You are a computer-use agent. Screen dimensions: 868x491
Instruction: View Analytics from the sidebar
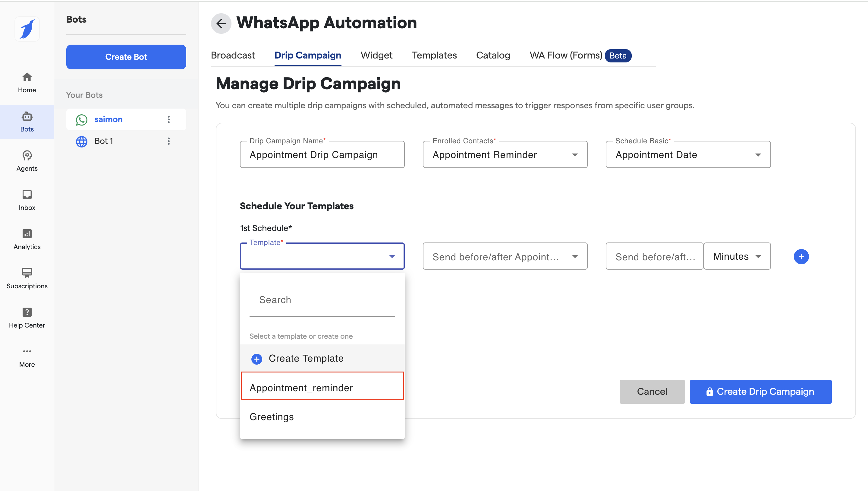[27, 239]
